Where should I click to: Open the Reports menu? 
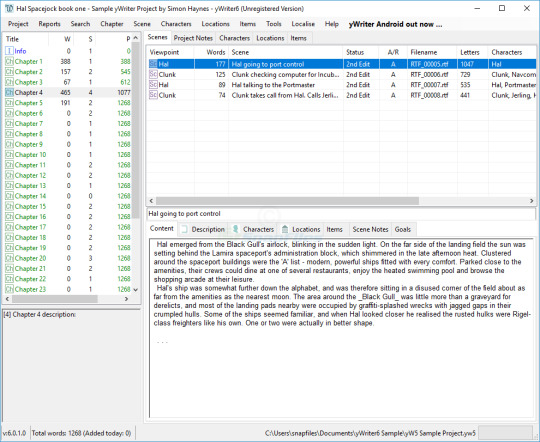[49, 24]
